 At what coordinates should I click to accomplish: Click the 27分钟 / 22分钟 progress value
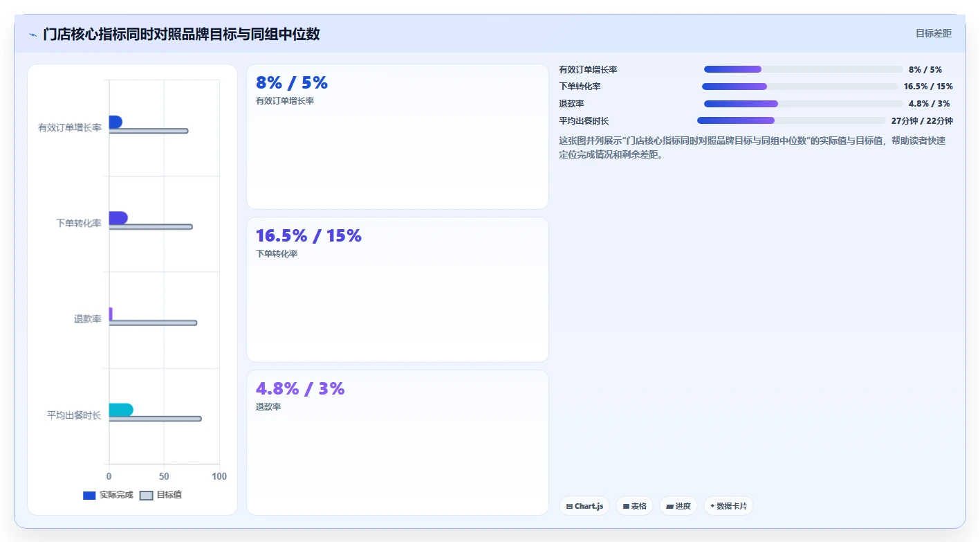pyautogui.click(x=922, y=121)
